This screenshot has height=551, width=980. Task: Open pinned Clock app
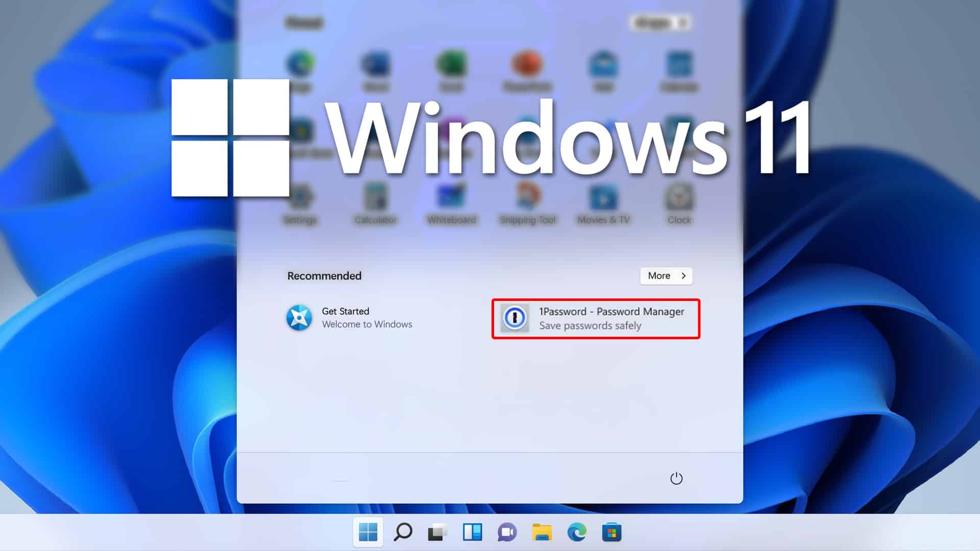click(x=679, y=204)
